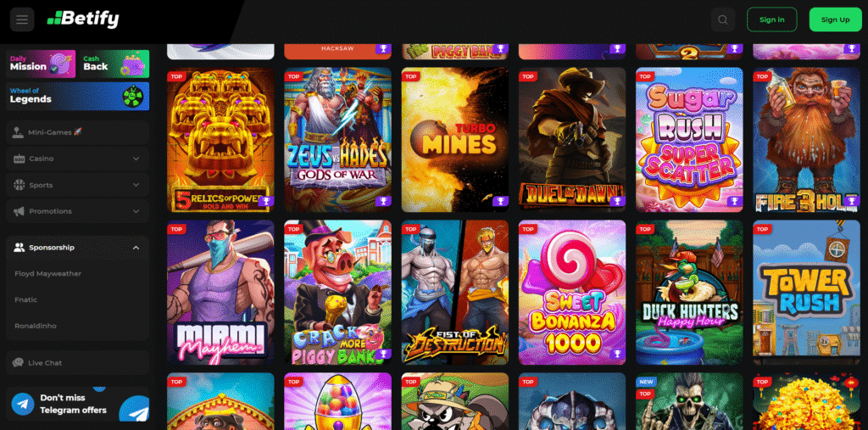Select Floyd Mayweather sponsorship item

coord(48,274)
